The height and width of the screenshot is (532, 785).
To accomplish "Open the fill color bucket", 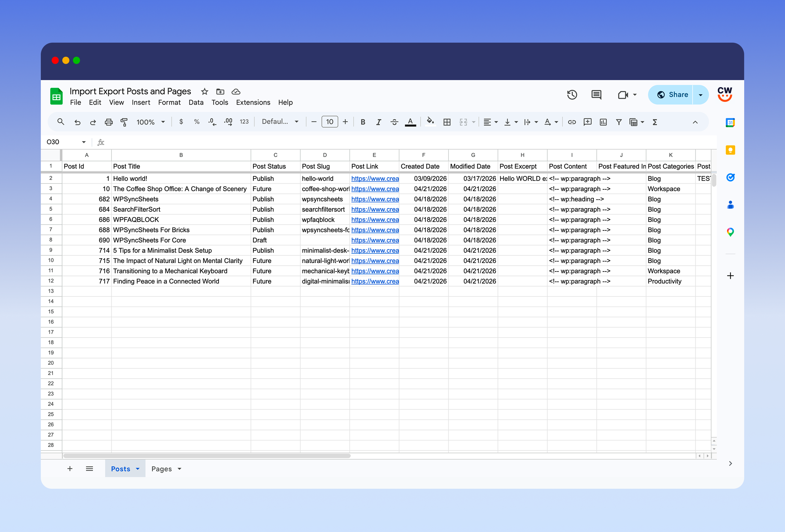I will tap(430, 121).
